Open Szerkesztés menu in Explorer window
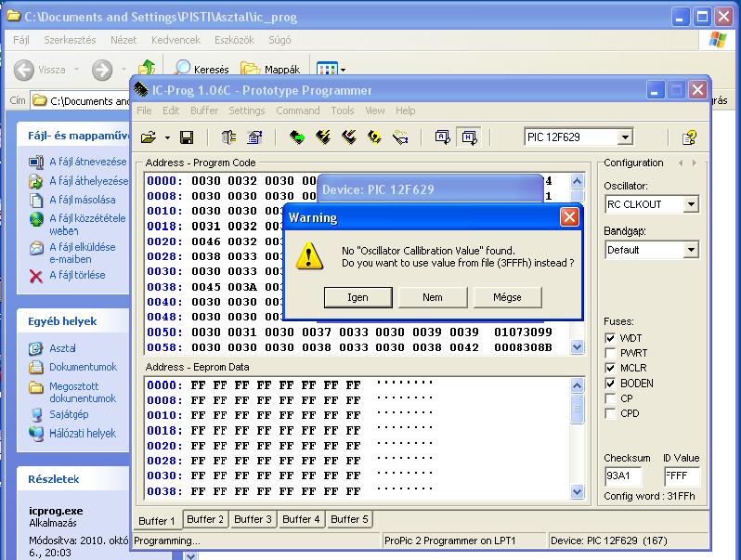 point(70,40)
